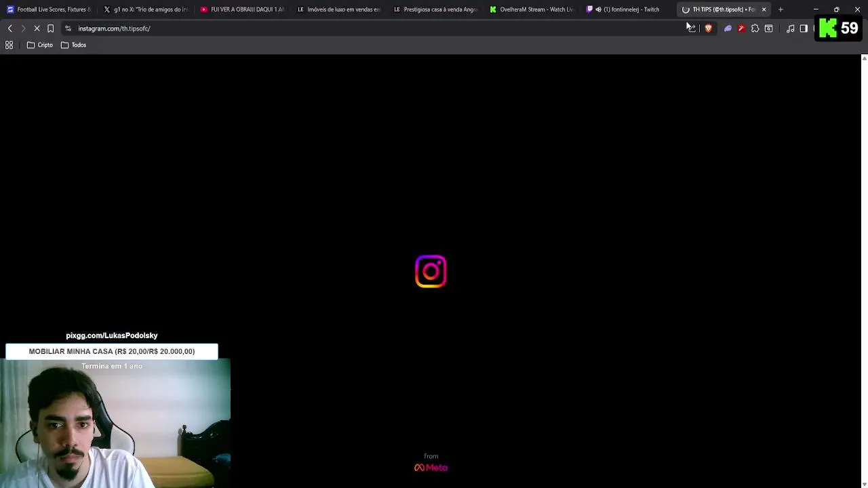
Task: Click the Termina em 1 ano text
Action: (x=112, y=366)
